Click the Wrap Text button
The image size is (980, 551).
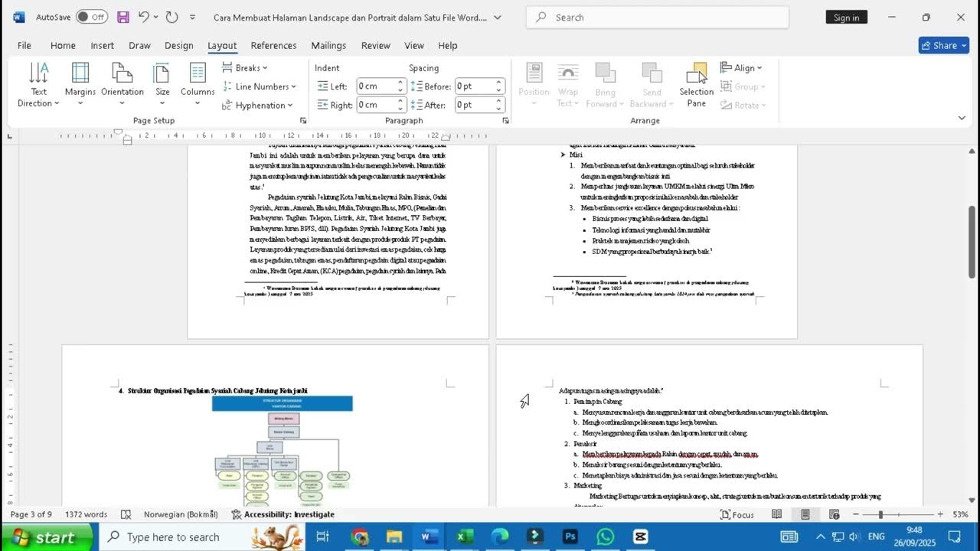click(568, 85)
